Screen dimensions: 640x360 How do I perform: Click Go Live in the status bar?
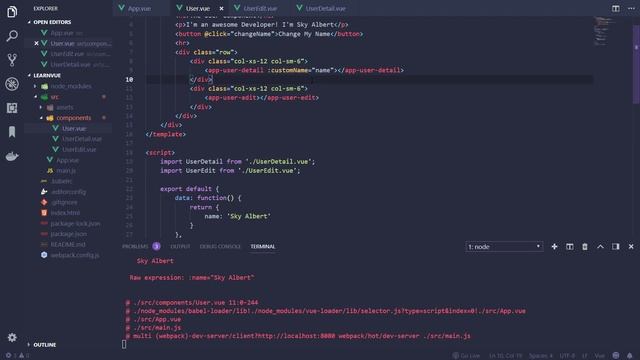(466, 356)
